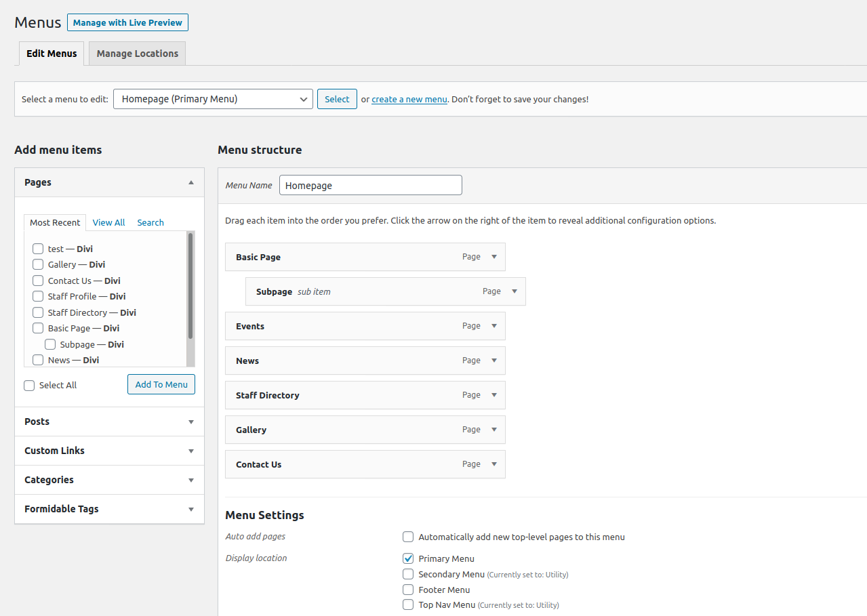Screen dimensions: 867x616
Task: Open Gallery menu item options arrow
Action: pos(494,430)
